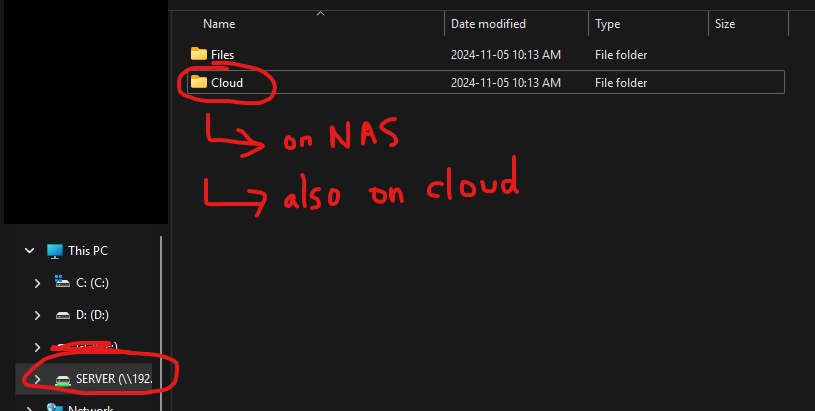
Task: Select This PC in navigation pane
Action: (88, 251)
